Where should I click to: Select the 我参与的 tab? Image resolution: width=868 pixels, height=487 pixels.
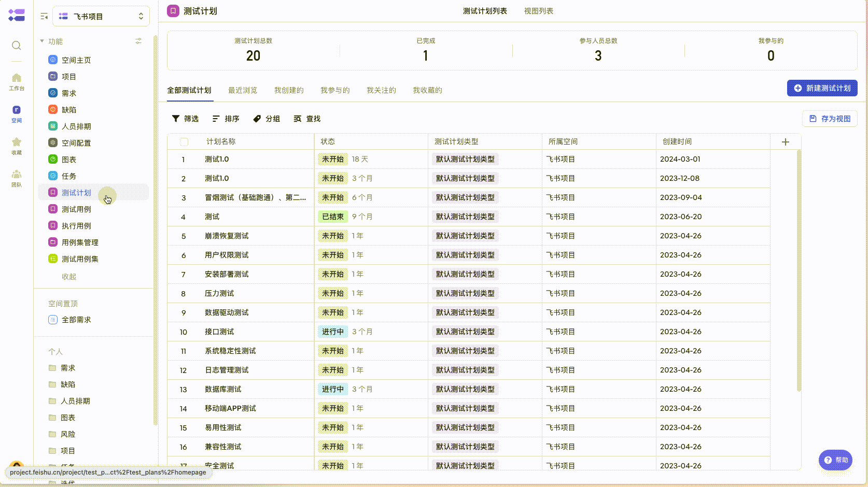(335, 90)
